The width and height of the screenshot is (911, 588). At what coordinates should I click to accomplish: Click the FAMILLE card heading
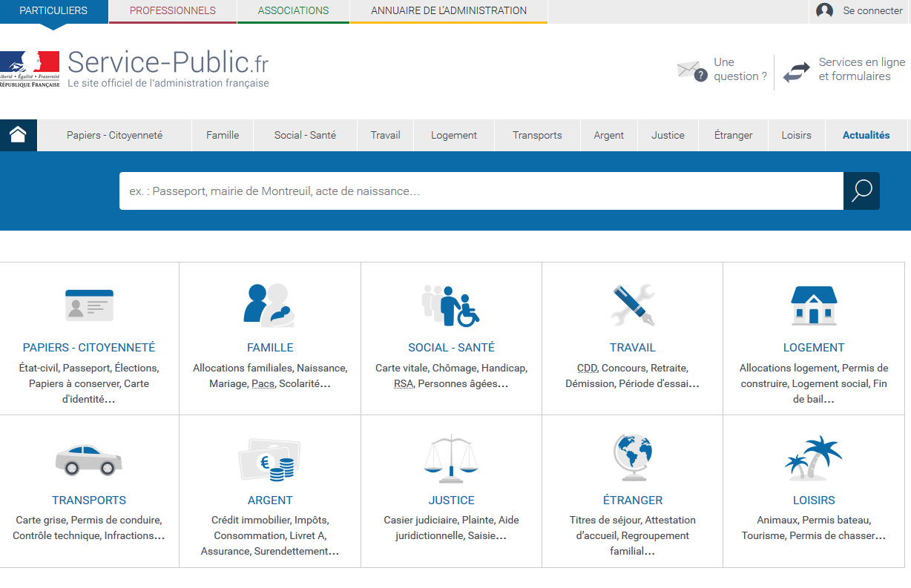coord(270,348)
